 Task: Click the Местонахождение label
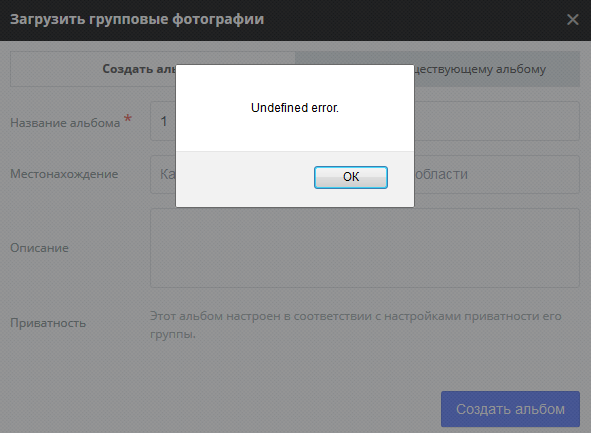click(64, 174)
